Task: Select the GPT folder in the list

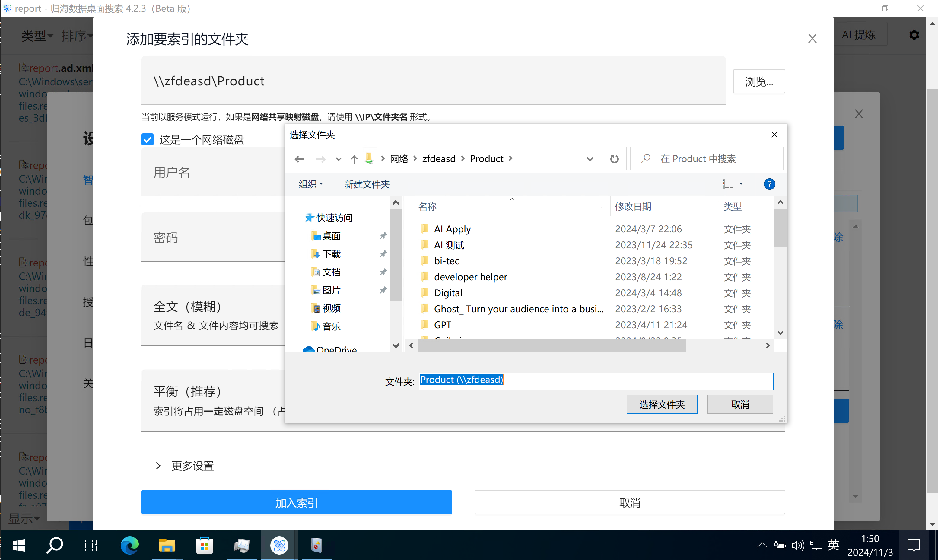Action: (442, 325)
